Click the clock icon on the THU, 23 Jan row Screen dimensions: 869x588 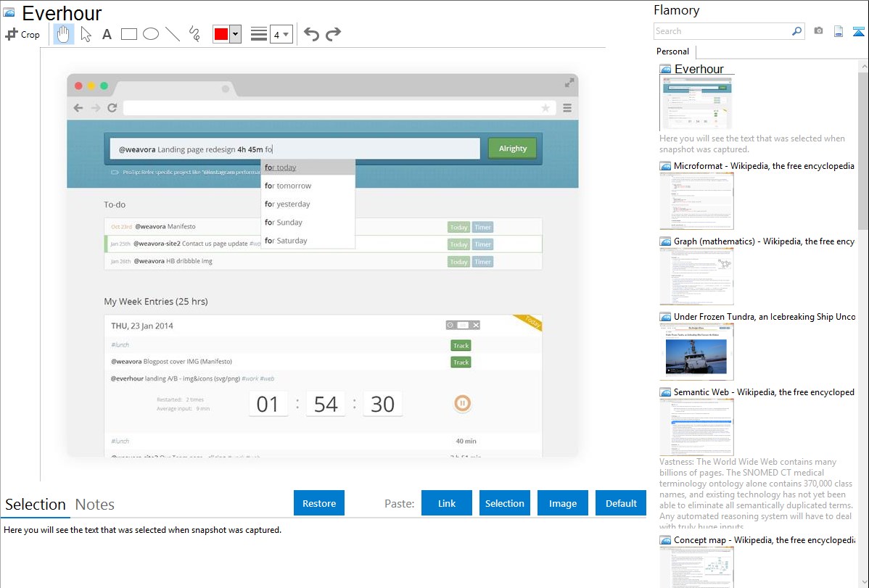coord(450,326)
